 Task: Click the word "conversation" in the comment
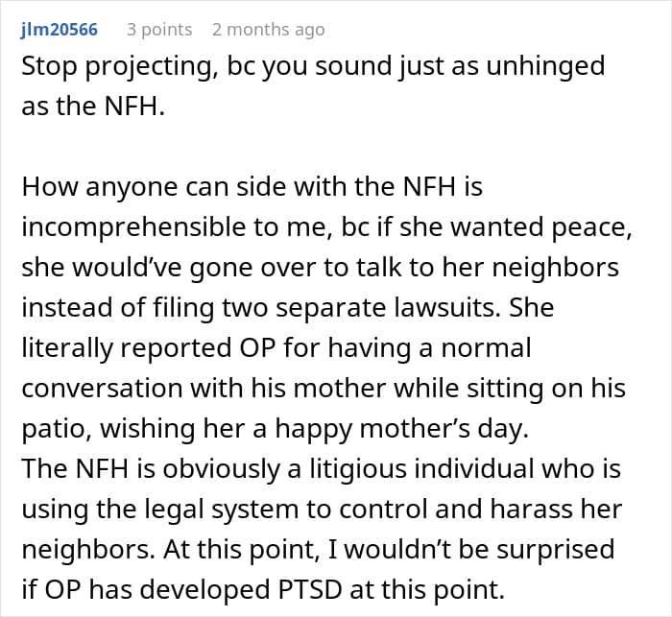[x=102, y=389]
